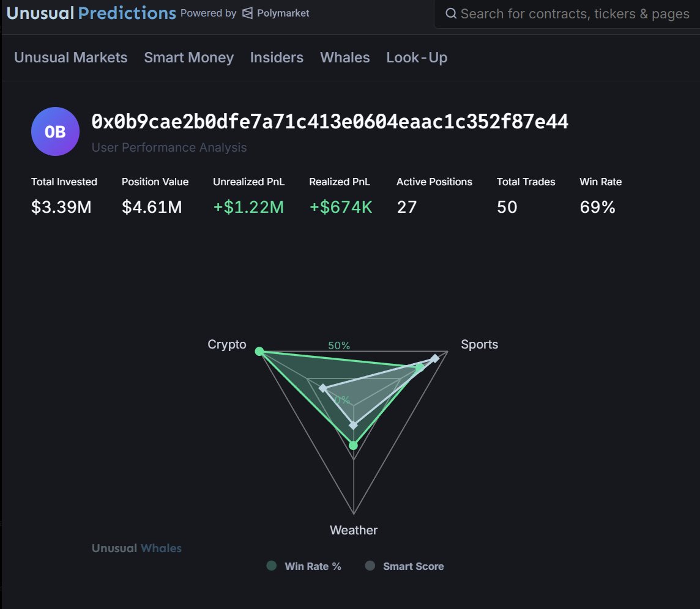Click the Total Invested label
This screenshot has width=700, height=609.
pyautogui.click(x=64, y=182)
